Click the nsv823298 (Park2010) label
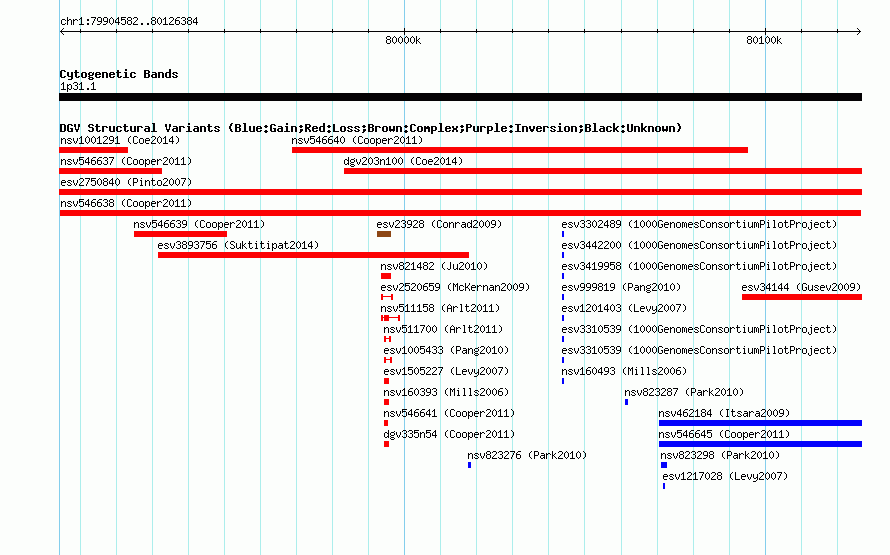The image size is (890, 555). [x=720, y=455]
